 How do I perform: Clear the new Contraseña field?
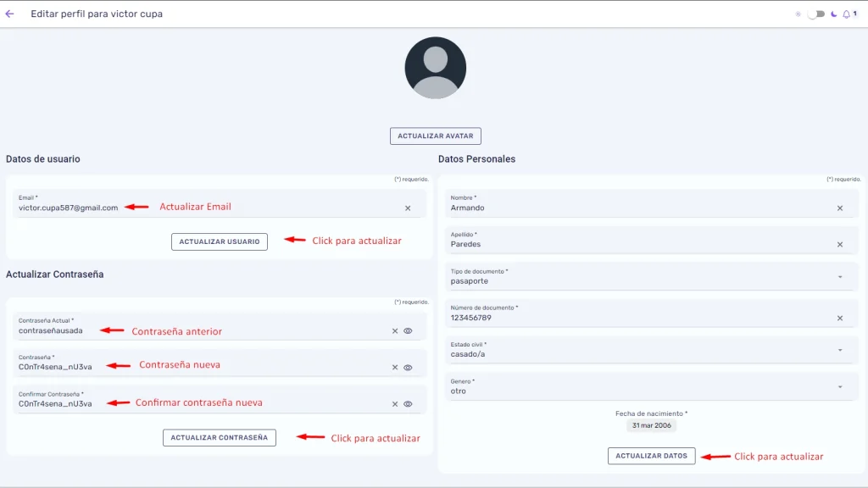tap(395, 368)
